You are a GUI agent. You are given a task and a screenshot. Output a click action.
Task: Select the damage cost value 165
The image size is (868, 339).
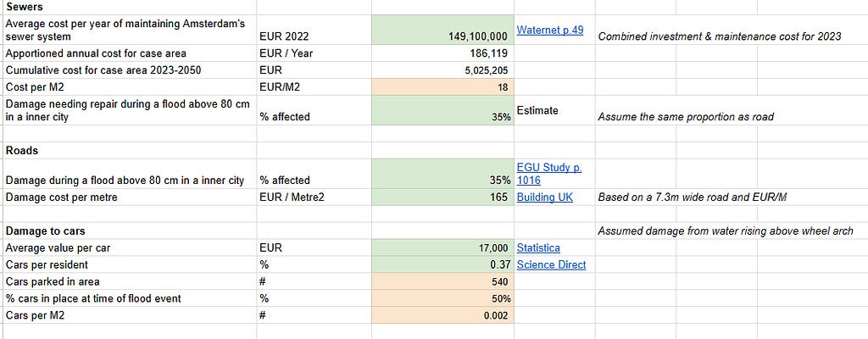click(x=442, y=197)
